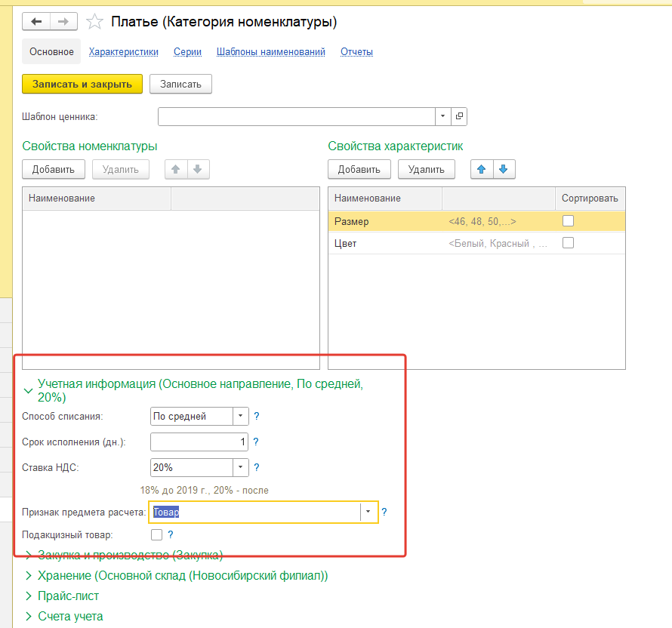
Task: Click the Срок исполнения (дн.) input field
Action: (199, 442)
